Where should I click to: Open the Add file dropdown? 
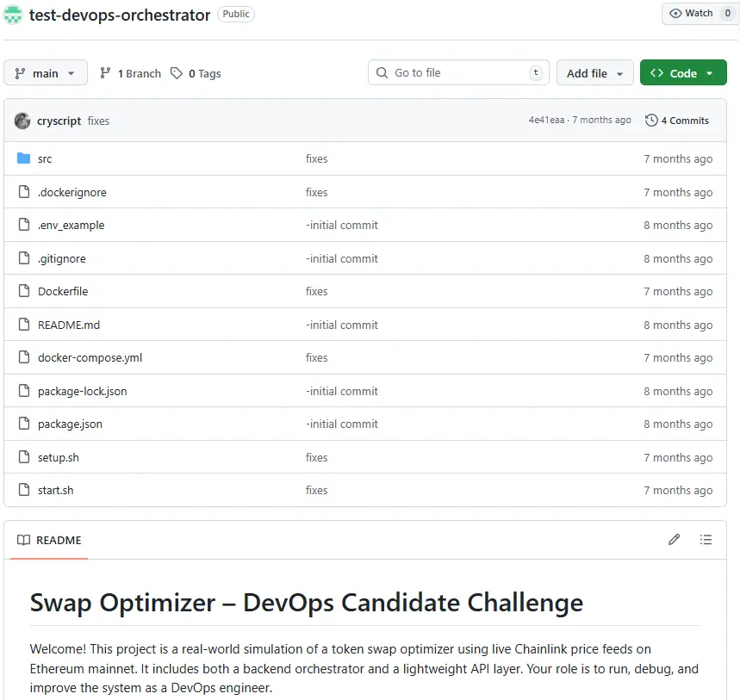click(x=594, y=73)
